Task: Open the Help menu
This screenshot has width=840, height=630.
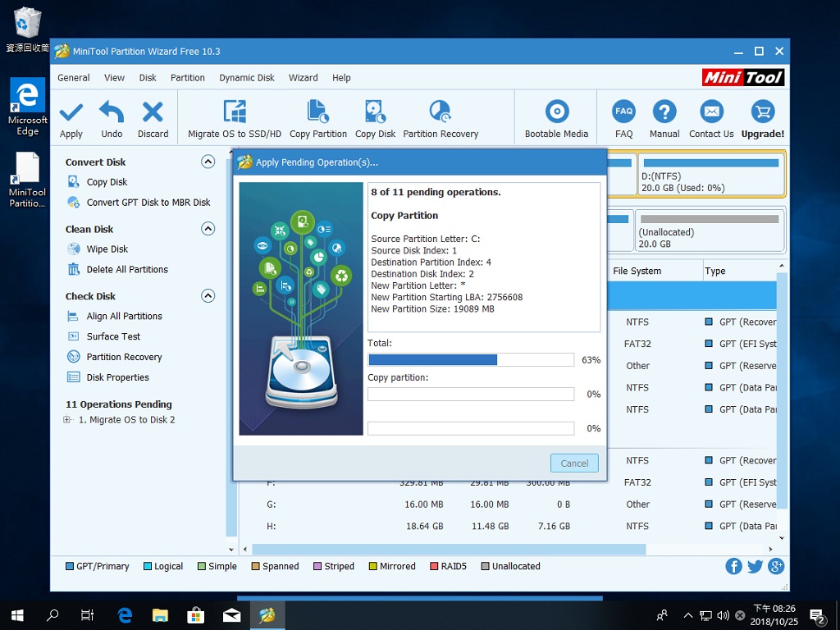Action: click(x=341, y=78)
